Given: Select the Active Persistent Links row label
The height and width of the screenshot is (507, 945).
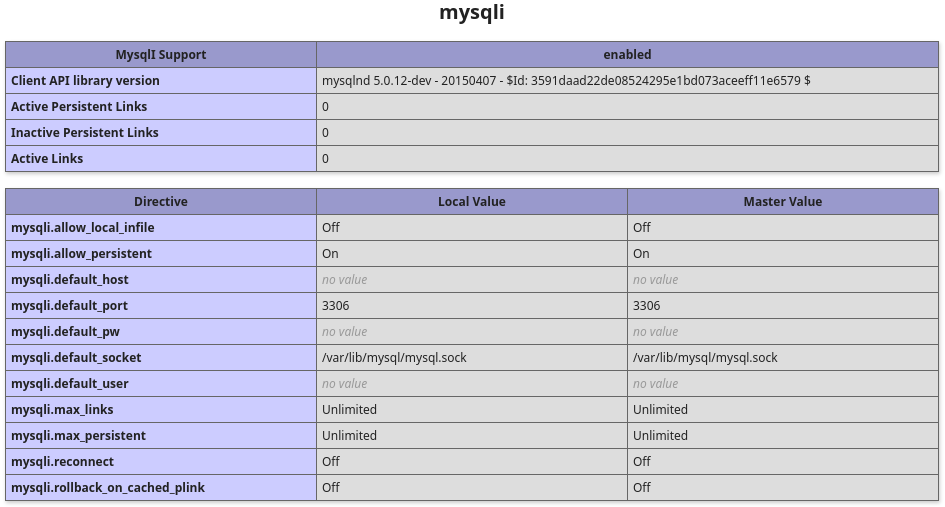Looking at the screenshot, I should pyautogui.click(x=79, y=107).
